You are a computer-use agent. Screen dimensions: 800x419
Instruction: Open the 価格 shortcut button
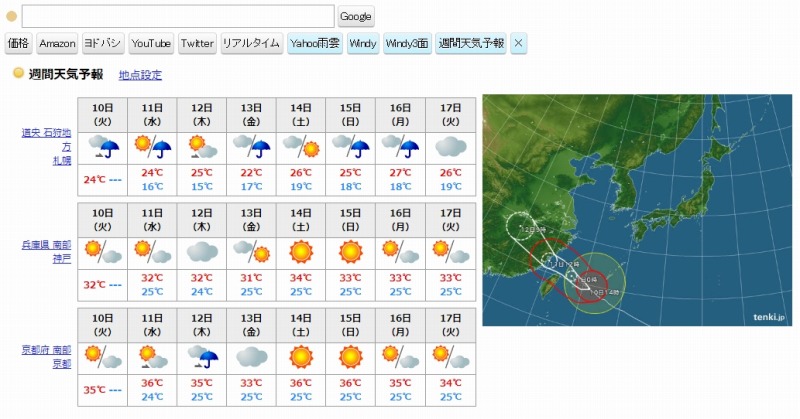(x=19, y=43)
